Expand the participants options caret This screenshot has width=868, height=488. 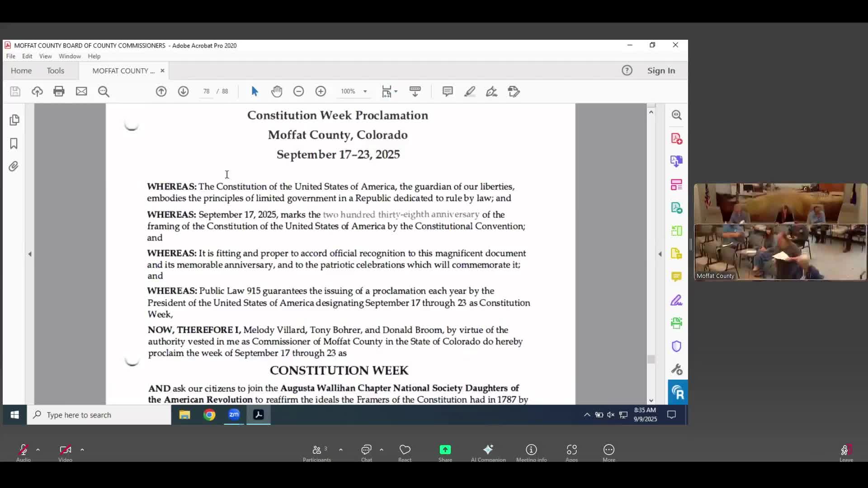click(x=341, y=450)
